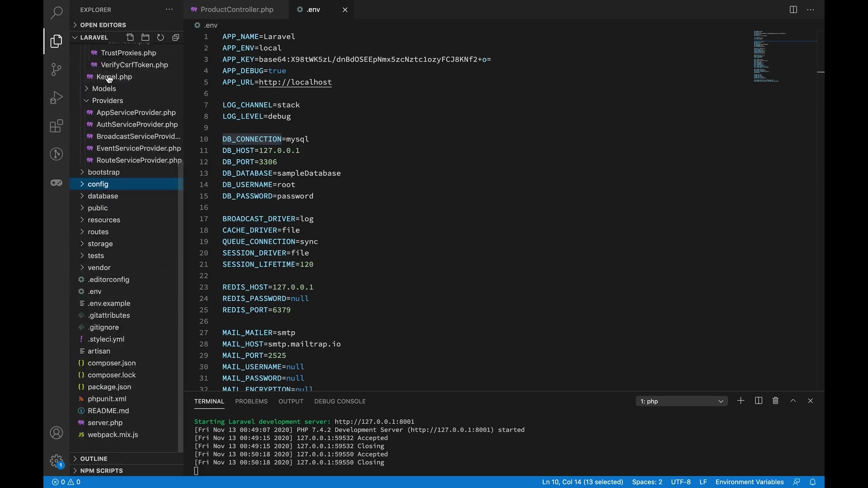The width and height of the screenshot is (868, 488).
Task: Open the notifications bell in status bar
Action: click(812, 482)
